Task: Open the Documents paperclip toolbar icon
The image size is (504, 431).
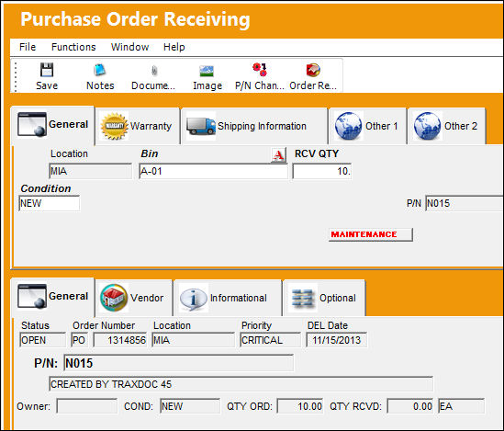Action: click(x=154, y=70)
